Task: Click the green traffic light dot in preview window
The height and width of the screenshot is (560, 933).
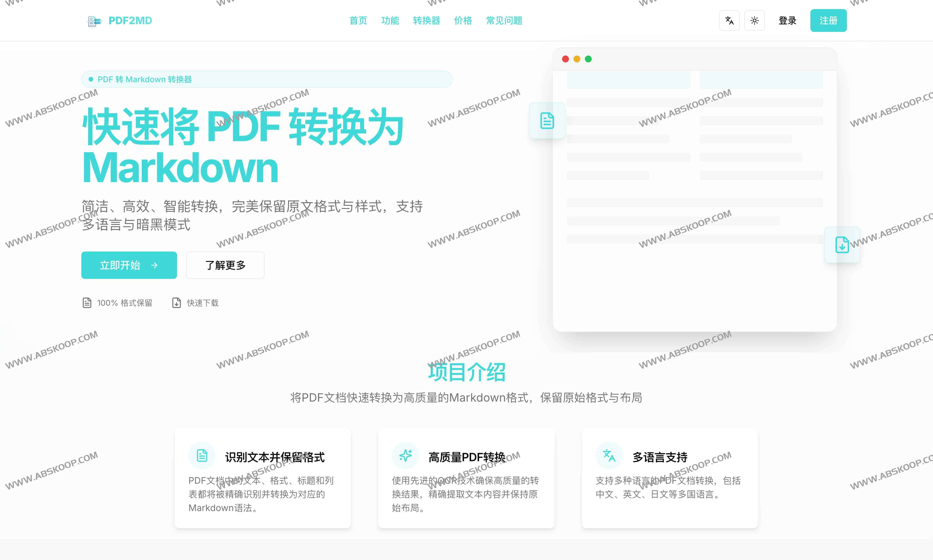Action: pyautogui.click(x=588, y=59)
